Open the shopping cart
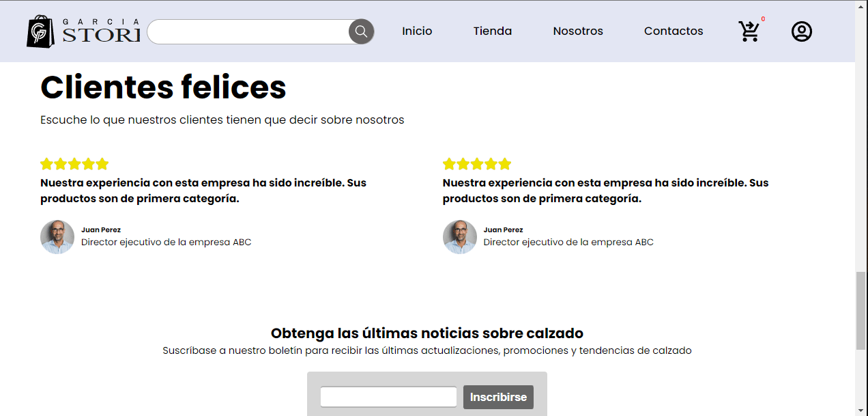868x416 pixels. pyautogui.click(x=749, y=32)
